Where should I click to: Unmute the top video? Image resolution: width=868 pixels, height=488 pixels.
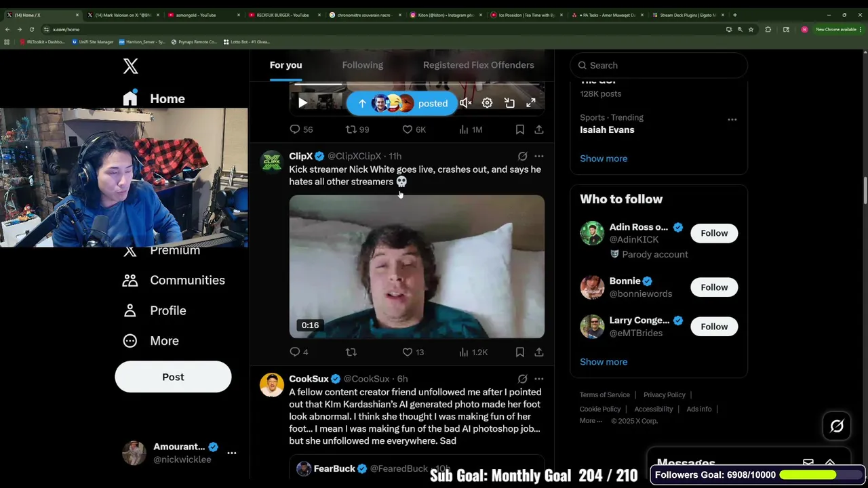click(465, 103)
